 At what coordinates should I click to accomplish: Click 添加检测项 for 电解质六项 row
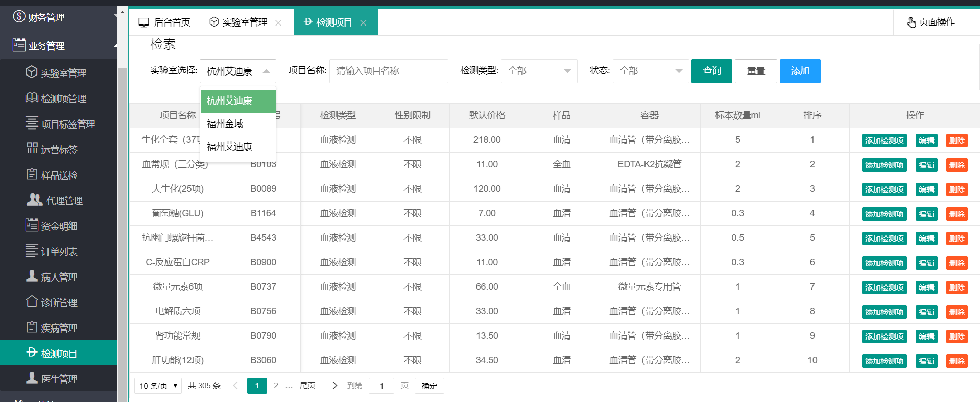885,312
